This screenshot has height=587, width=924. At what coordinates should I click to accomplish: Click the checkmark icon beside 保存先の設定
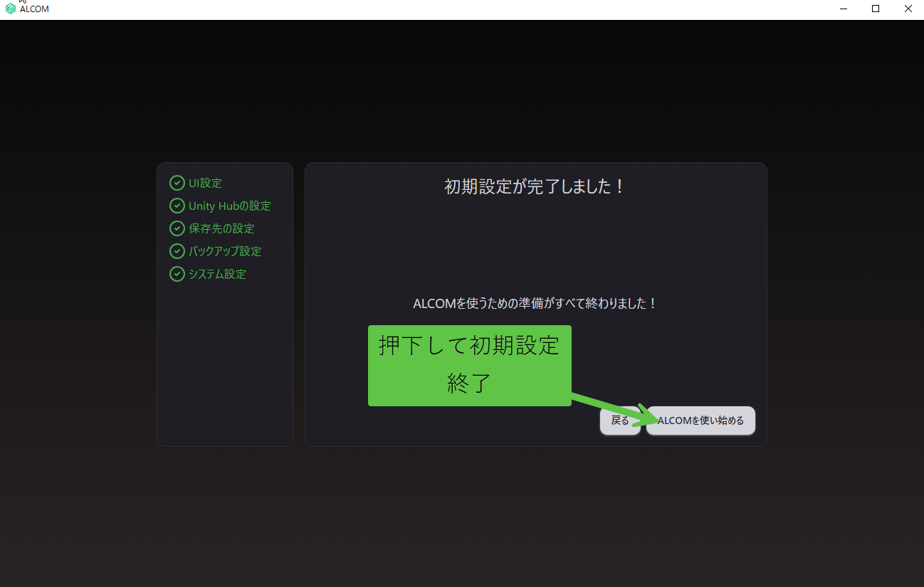[177, 228]
